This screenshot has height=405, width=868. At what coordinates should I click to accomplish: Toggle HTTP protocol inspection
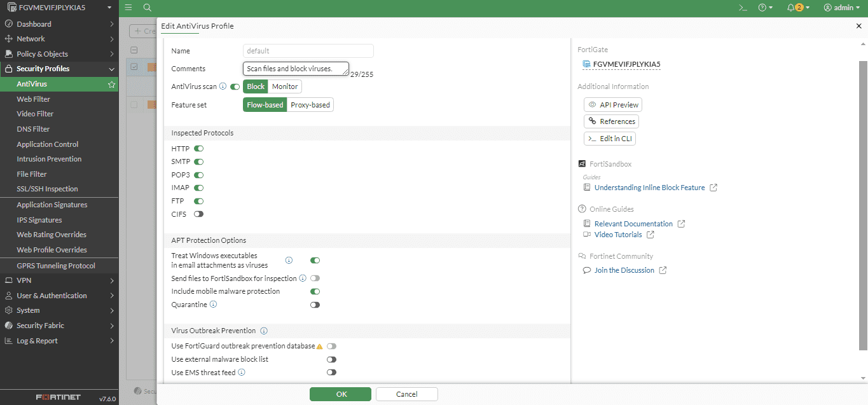198,148
